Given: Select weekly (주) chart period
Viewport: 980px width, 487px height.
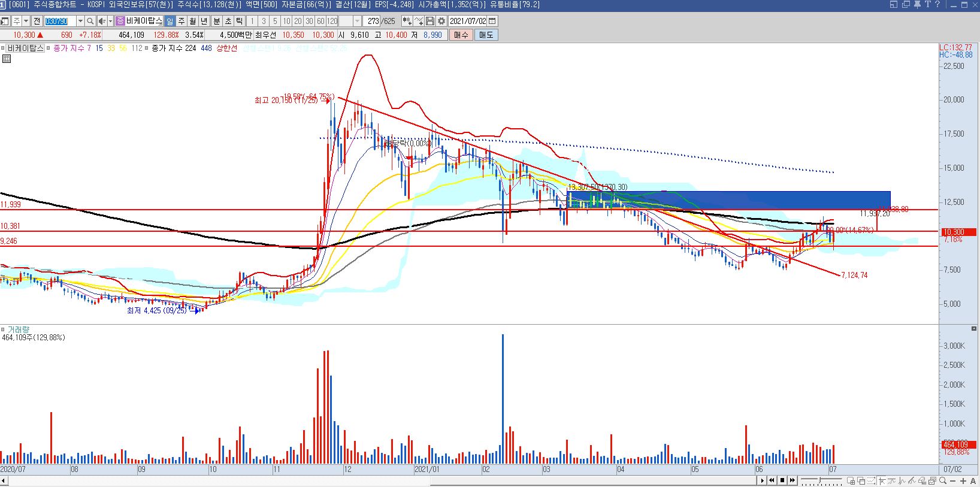Looking at the screenshot, I should click(x=181, y=21).
